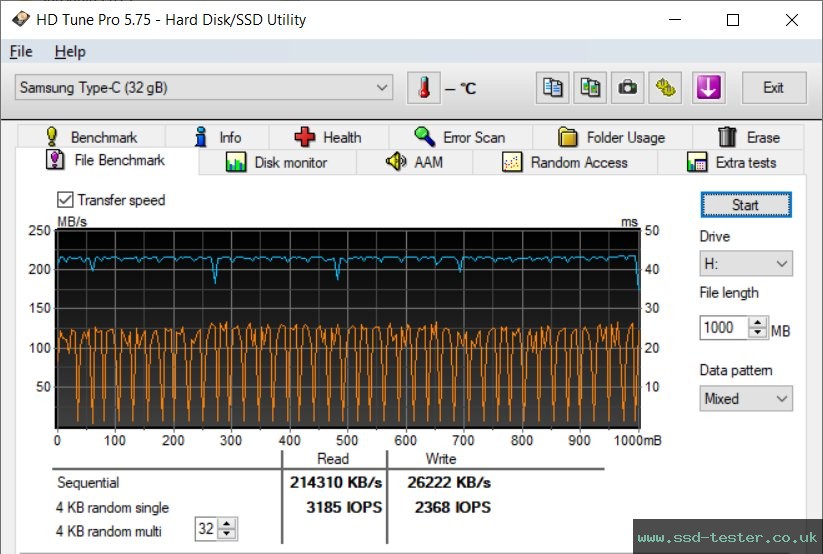
Task: Copy screenshot to clipboard icon
Action: point(590,88)
